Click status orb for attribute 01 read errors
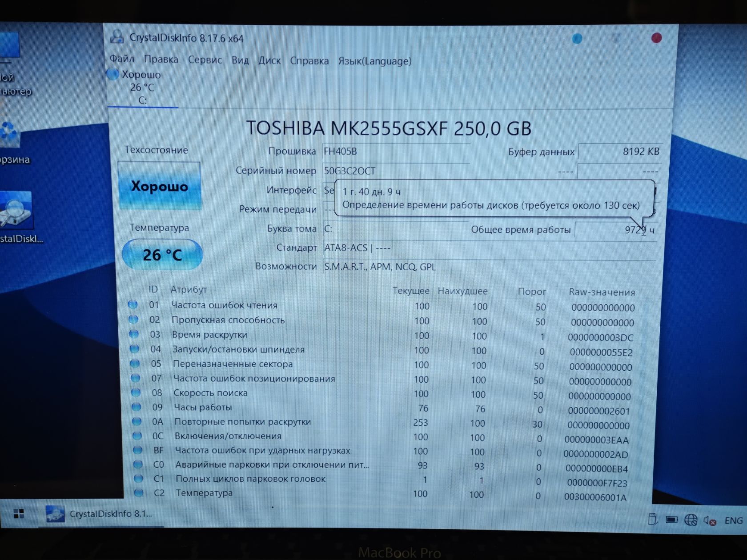This screenshot has height=560, width=747. coord(133,305)
